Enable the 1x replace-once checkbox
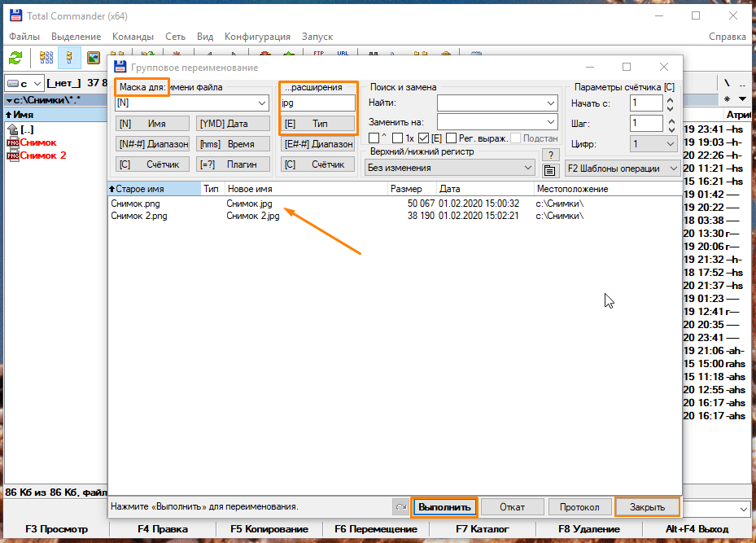 pyautogui.click(x=397, y=138)
